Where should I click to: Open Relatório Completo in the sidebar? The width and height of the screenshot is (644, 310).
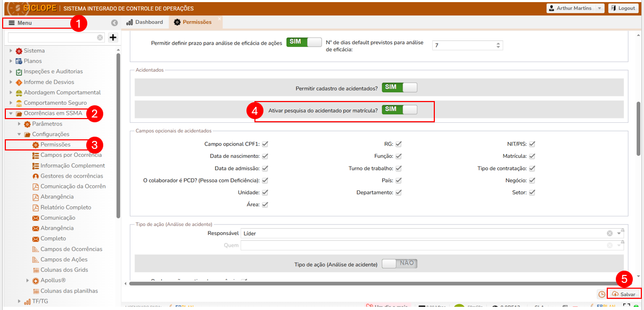click(x=65, y=207)
